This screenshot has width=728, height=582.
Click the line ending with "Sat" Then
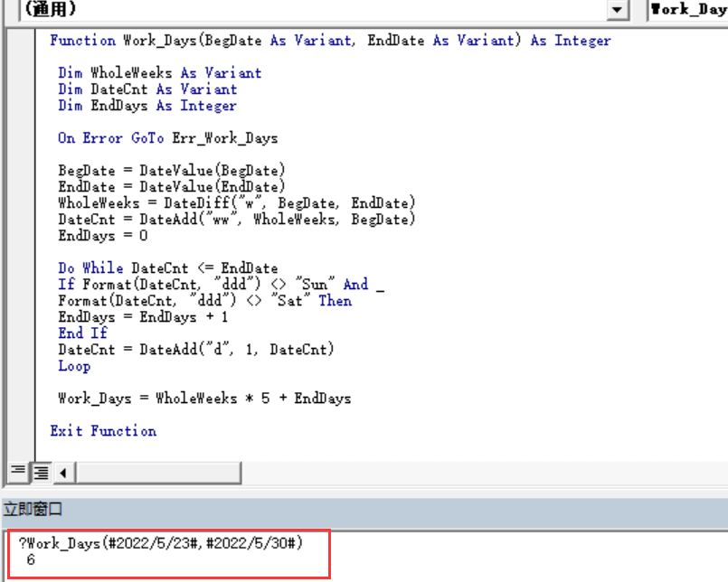(204, 300)
